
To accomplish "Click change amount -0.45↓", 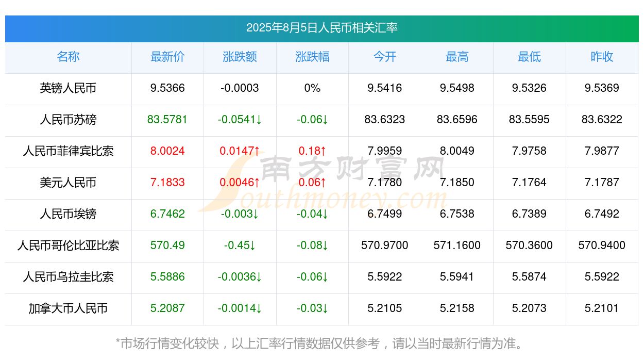I will click(x=240, y=246).
